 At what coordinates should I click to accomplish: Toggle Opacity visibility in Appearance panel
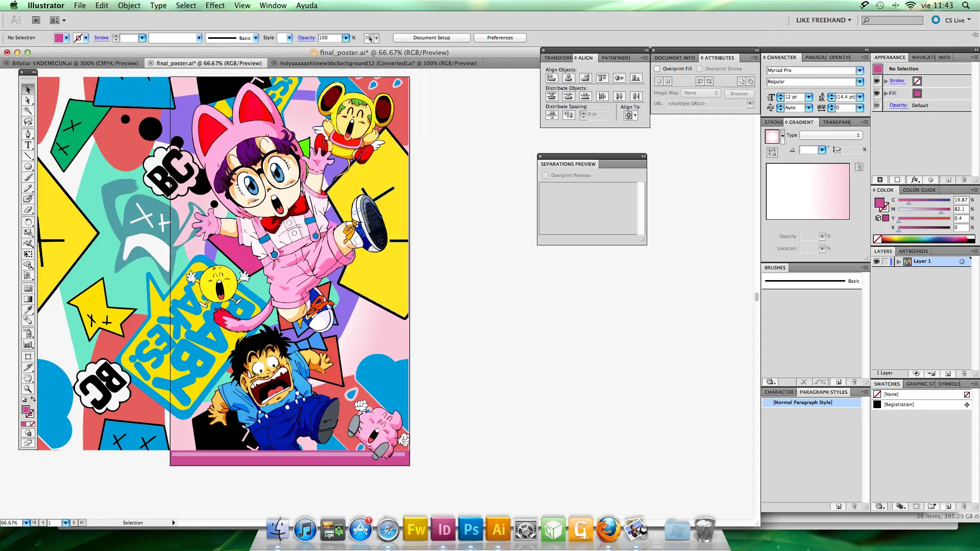(x=877, y=106)
